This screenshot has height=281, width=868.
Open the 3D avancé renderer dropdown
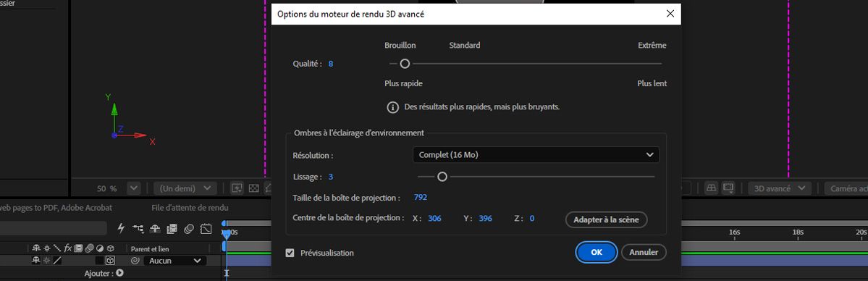point(780,188)
